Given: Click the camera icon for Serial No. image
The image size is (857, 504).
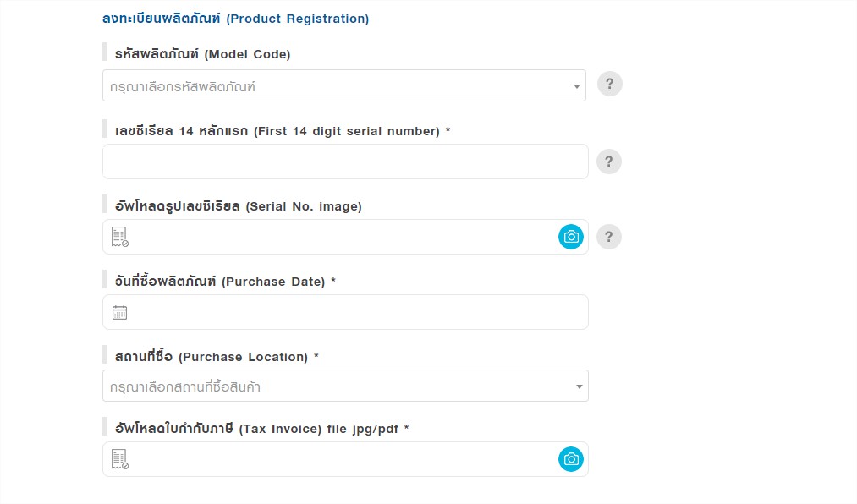Looking at the screenshot, I should coord(570,237).
